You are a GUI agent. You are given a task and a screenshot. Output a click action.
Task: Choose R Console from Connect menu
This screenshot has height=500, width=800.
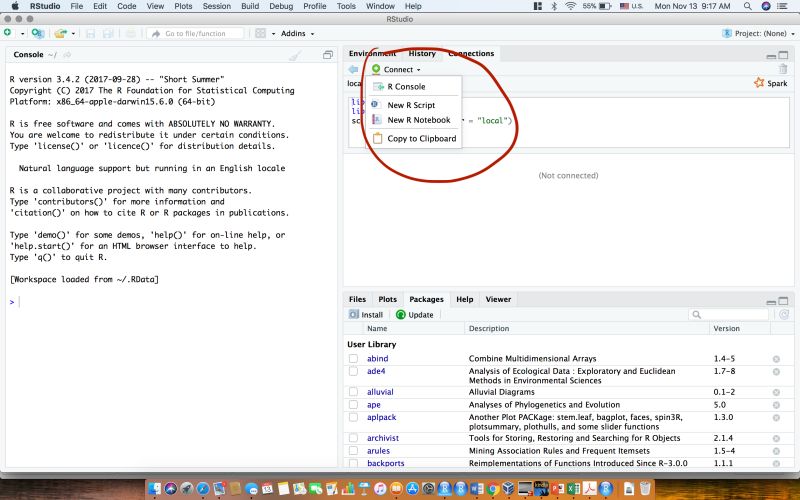tap(414, 87)
